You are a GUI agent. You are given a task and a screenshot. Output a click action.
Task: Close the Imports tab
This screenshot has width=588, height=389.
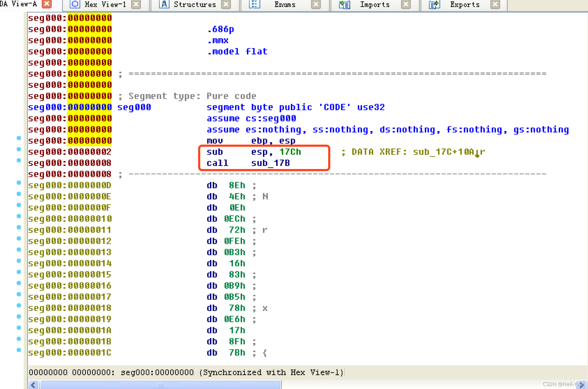click(406, 4)
